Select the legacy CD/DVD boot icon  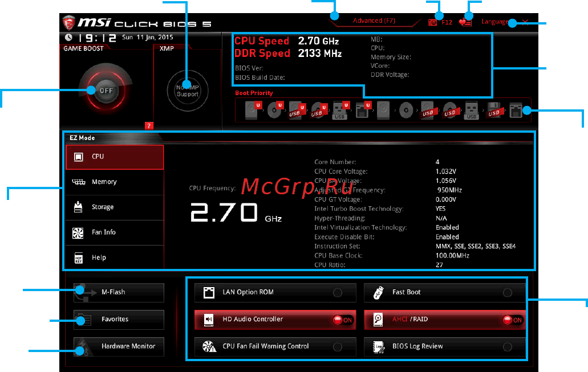pyautogui.click(x=405, y=111)
